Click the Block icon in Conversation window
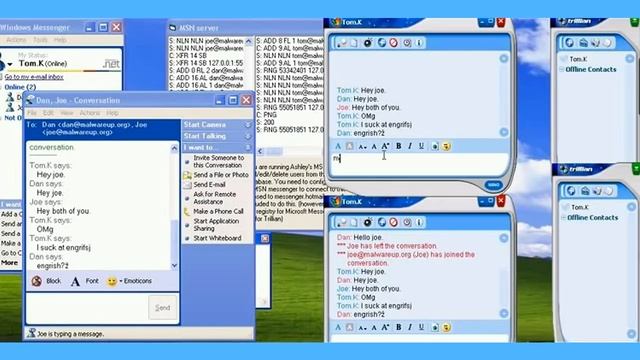Screen dimensions: 640x360 click(x=37, y=281)
